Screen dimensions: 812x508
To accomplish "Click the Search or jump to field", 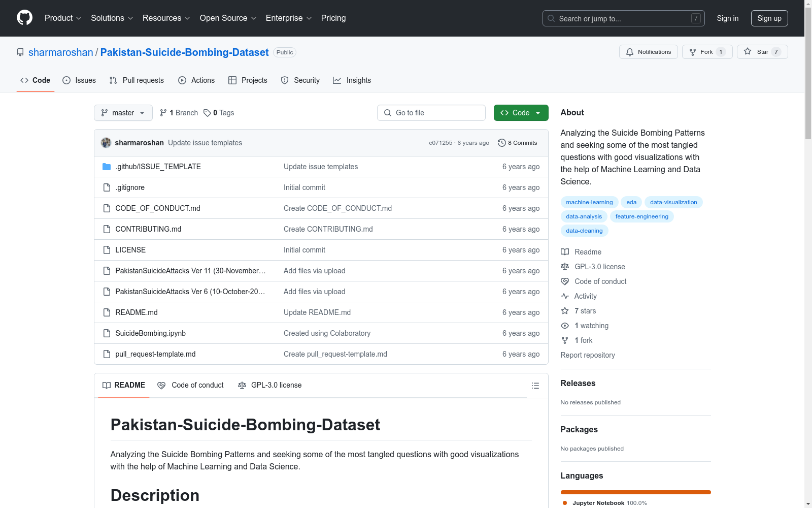I will coord(624,18).
